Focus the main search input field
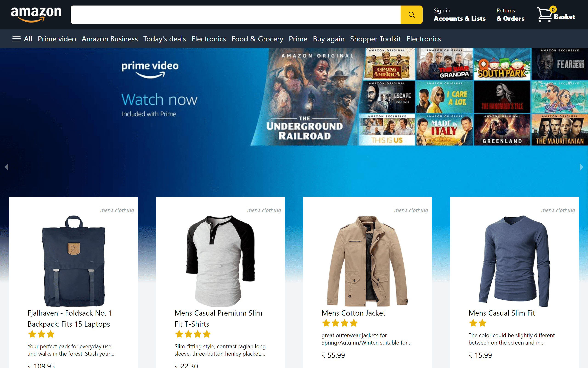 [235, 14]
